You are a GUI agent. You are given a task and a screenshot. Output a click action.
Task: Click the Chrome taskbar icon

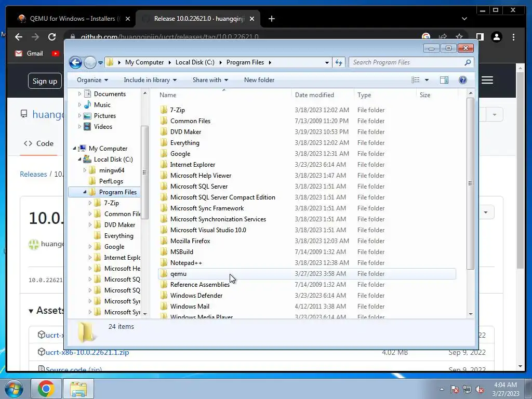coord(46,389)
